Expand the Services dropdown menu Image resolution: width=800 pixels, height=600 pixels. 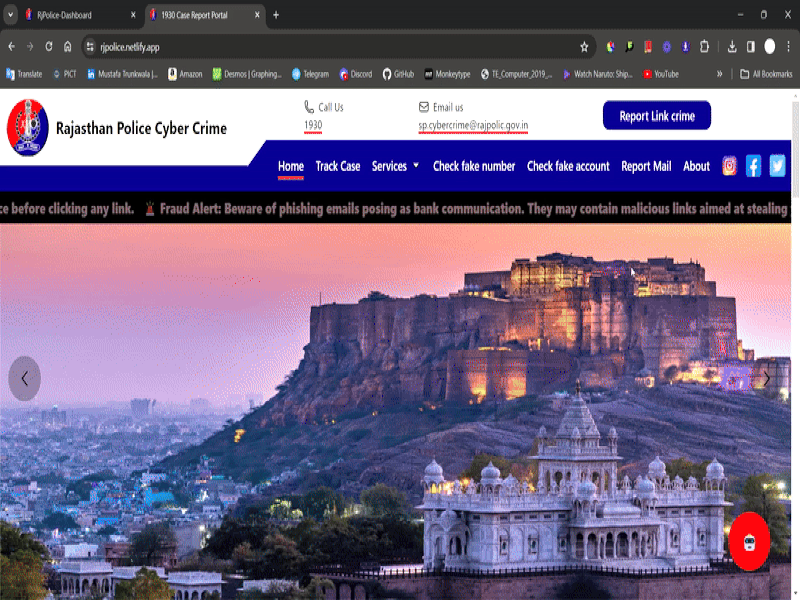pos(395,166)
